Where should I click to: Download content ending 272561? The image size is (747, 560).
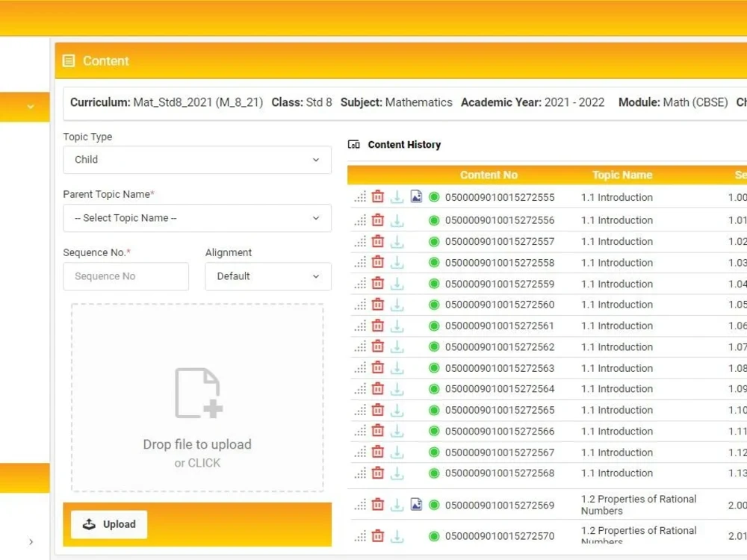tap(397, 326)
